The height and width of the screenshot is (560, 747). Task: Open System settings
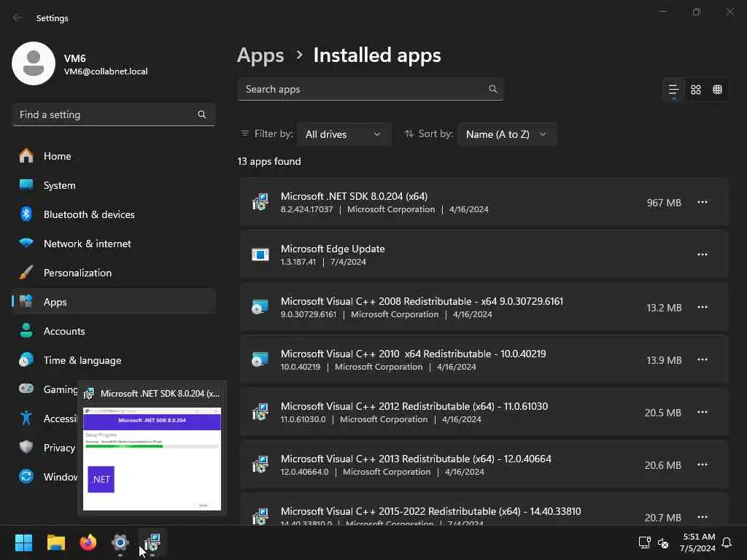click(114, 185)
